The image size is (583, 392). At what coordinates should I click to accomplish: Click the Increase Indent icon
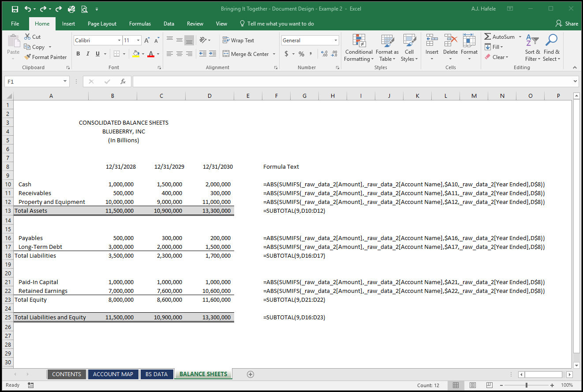point(213,54)
